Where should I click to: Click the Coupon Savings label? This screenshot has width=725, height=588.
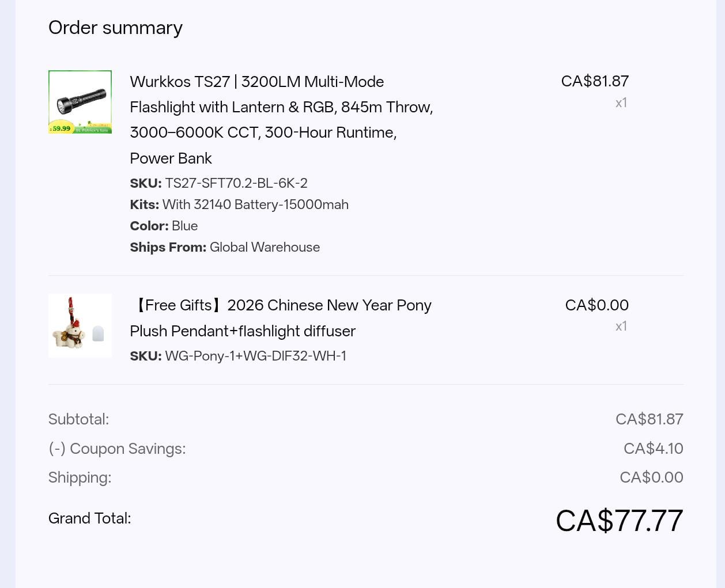pyautogui.click(x=117, y=449)
